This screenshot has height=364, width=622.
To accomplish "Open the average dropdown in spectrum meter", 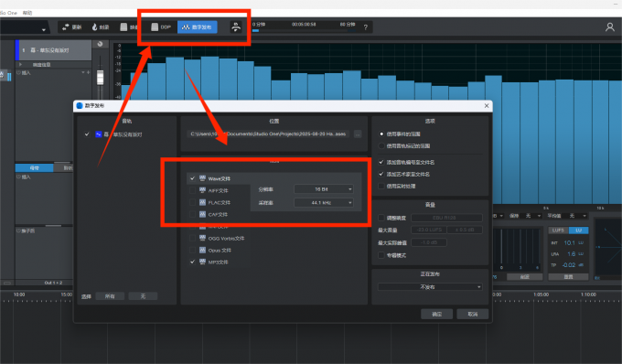I will coord(574,216).
